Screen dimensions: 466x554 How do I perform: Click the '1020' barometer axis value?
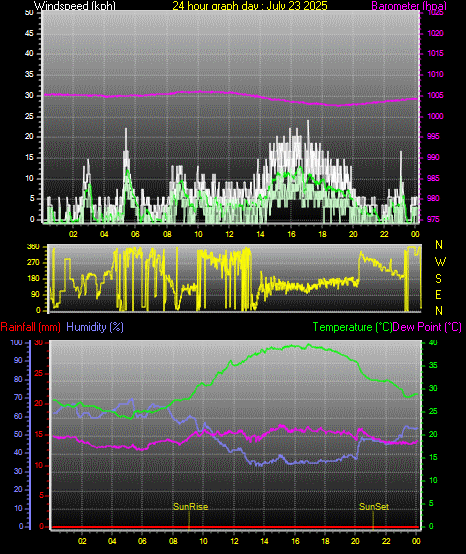pyautogui.click(x=435, y=34)
